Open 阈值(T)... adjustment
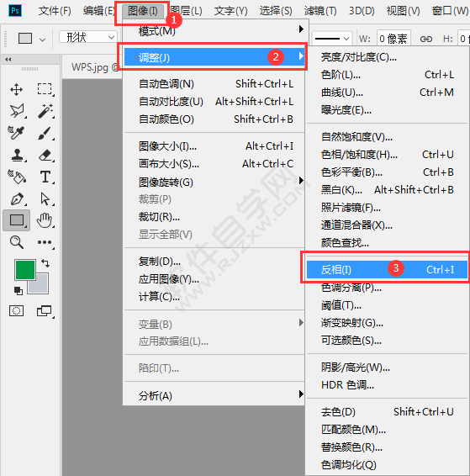Screen dimensions: 470x476 387,304
